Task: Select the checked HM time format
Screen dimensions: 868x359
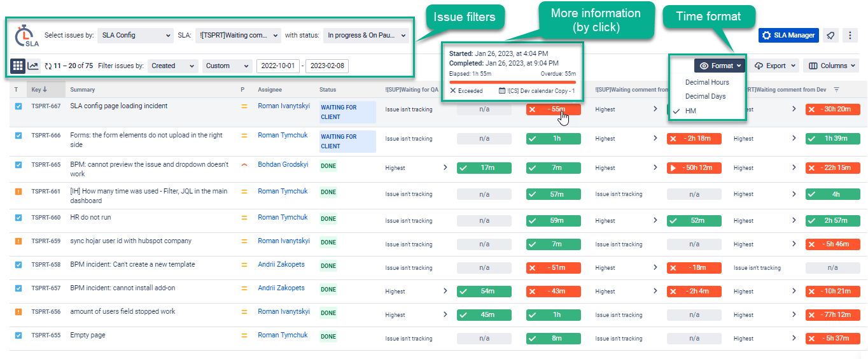Action: click(690, 111)
